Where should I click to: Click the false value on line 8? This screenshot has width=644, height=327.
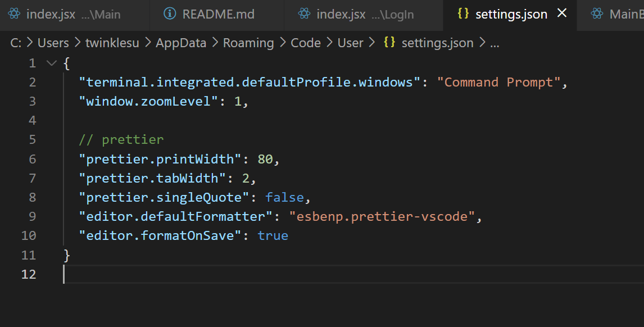pos(284,197)
